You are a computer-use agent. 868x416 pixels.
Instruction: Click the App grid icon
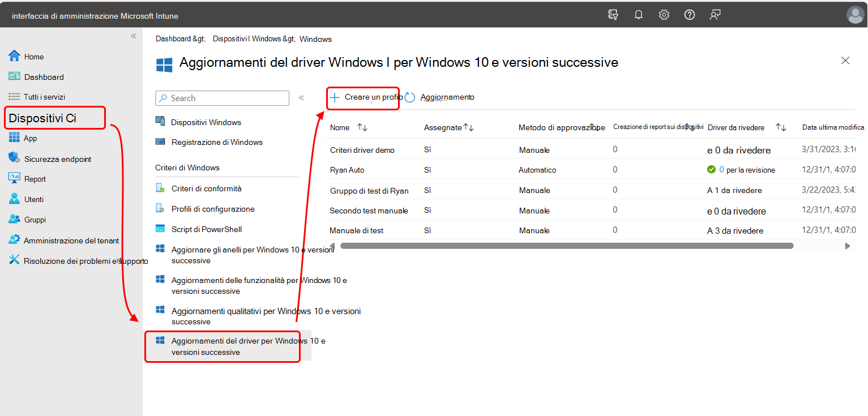(14, 138)
